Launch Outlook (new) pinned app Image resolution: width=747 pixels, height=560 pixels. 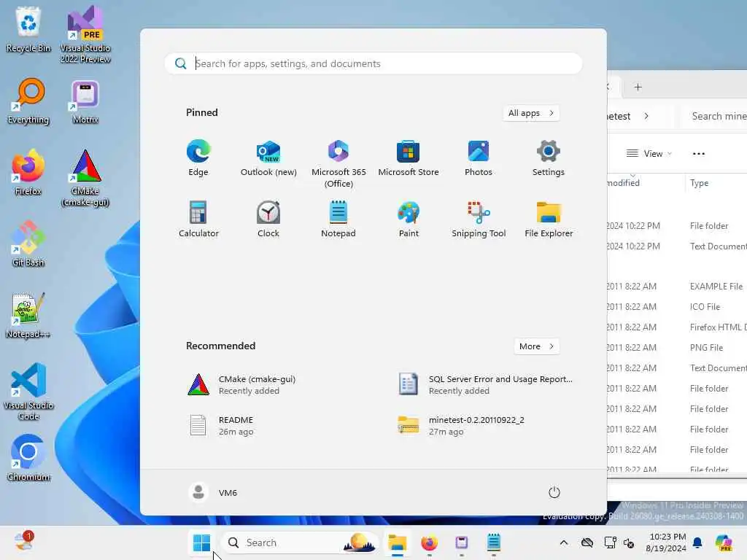pyautogui.click(x=268, y=158)
